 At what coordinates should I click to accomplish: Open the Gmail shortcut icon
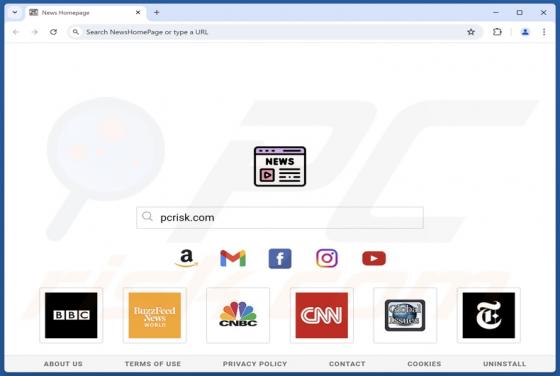[233, 258]
